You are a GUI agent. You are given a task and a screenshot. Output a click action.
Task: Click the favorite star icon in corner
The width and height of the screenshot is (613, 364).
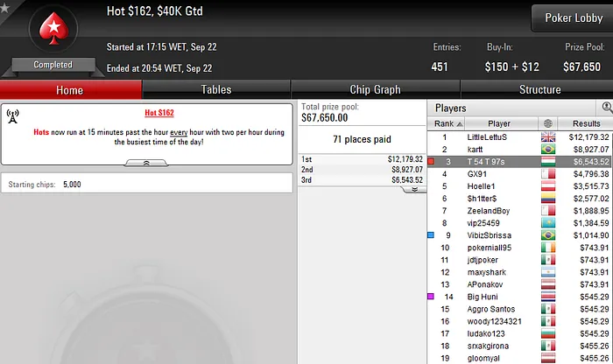coord(4,7)
